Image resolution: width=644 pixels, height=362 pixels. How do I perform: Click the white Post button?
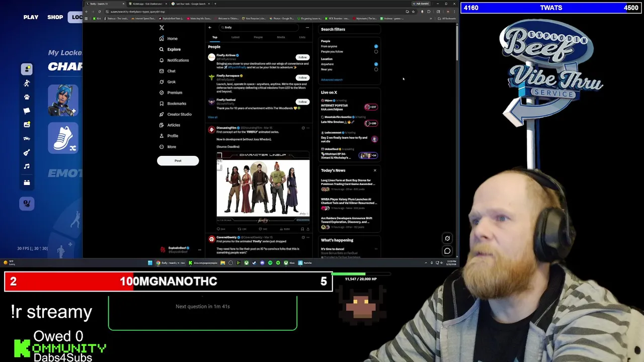178,160
